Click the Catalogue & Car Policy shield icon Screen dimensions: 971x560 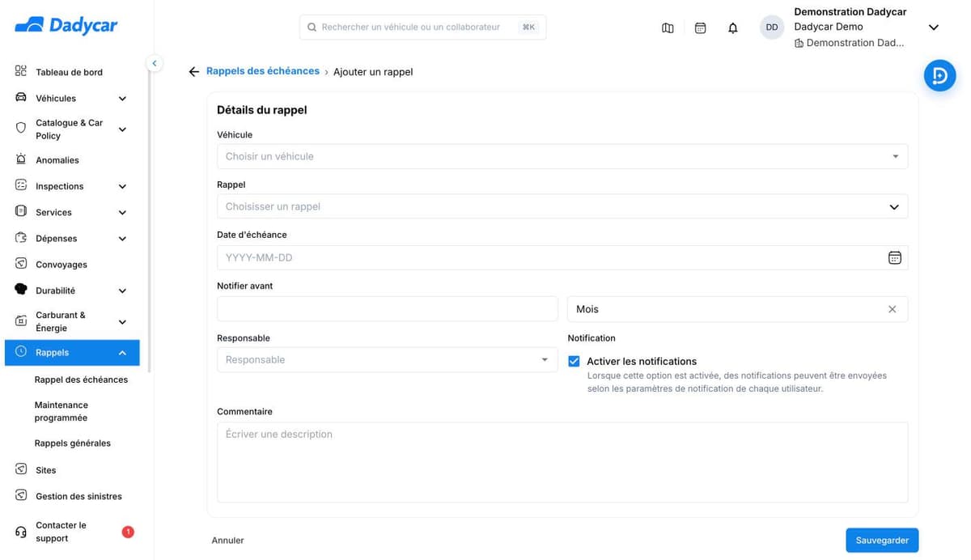21,129
